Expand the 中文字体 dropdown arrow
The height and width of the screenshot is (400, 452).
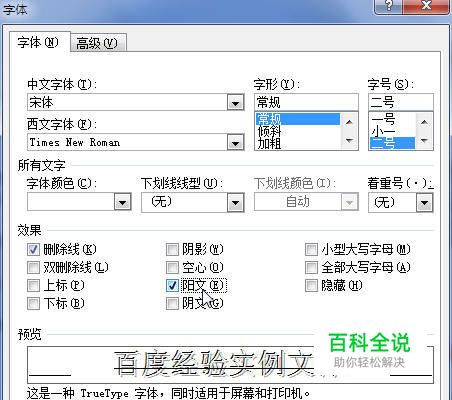point(235,103)
